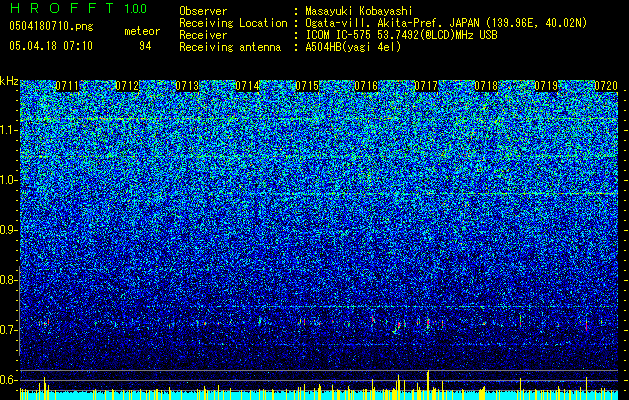Screen dimensions: 629x400
Task: Click the observer name Masayuki Kobayashi
Action: pyautogui.click(x=359, y=11)
